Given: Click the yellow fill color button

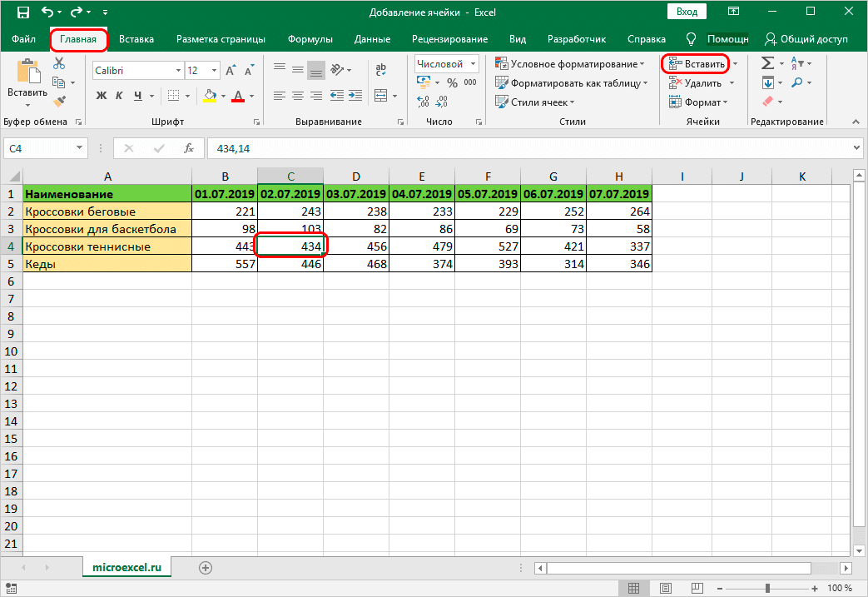Looking at the screenshot, I should 210,95.
